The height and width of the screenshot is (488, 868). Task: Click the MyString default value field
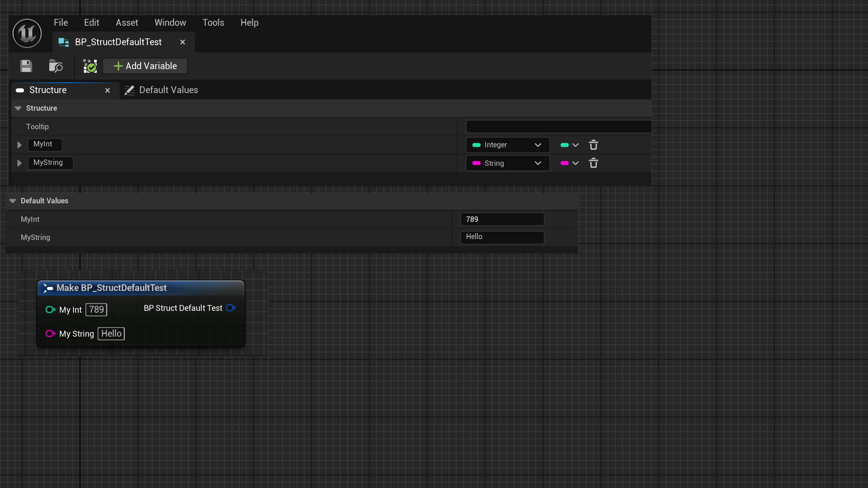click(x=502, y=237)
